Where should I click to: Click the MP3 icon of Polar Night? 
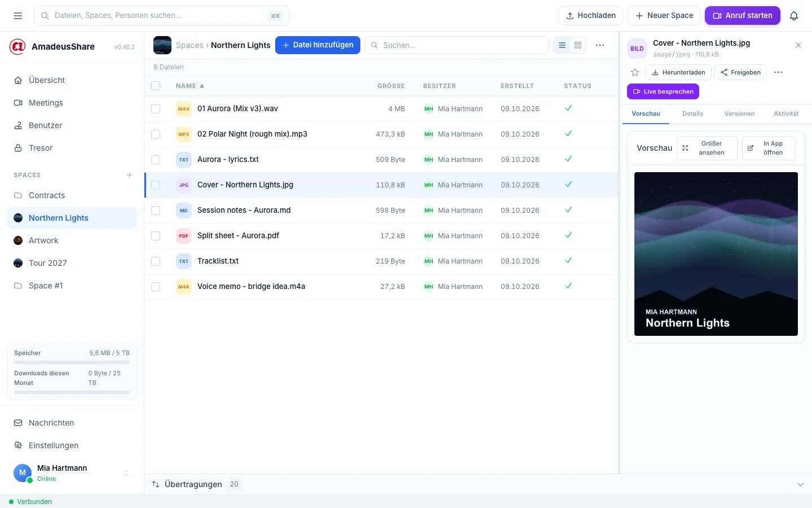point(184,134)
